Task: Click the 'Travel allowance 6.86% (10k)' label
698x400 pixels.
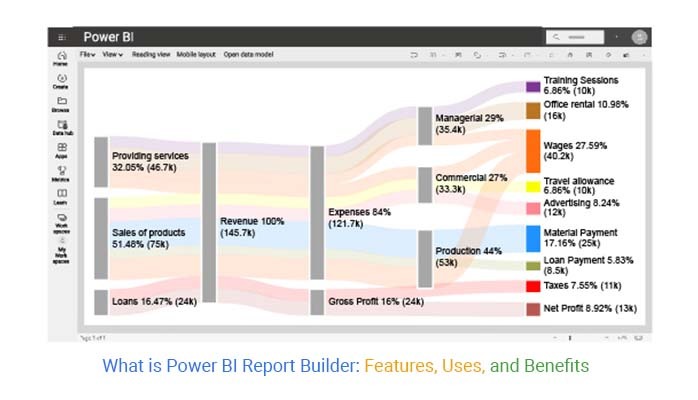Action: (x=579, y=186)
